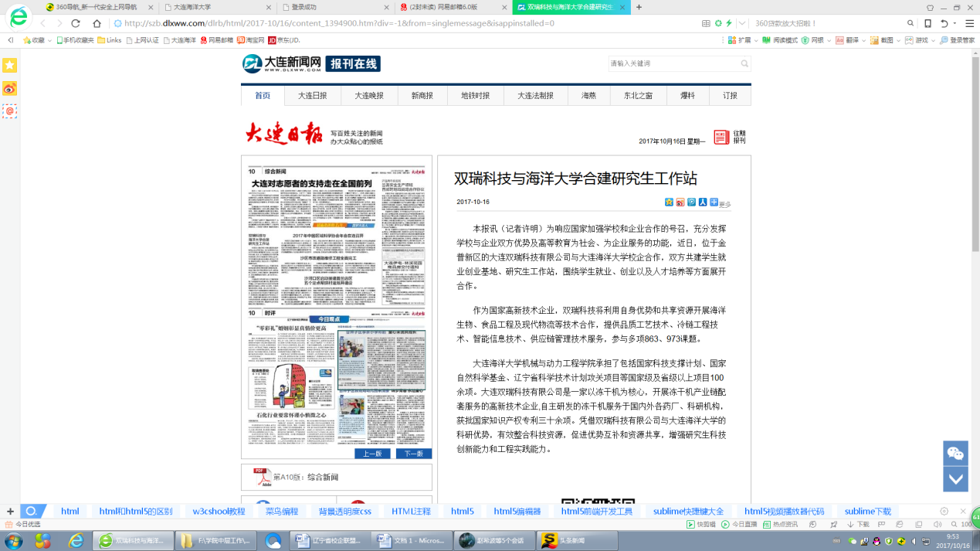Go to next page with 下一版
980x551 pixels.
(413, 454)
